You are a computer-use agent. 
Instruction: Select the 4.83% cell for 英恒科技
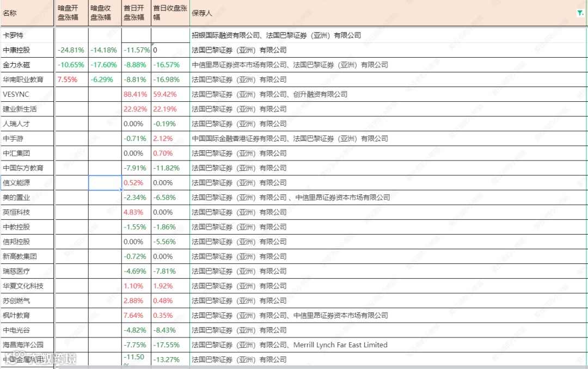coord(137,212)
